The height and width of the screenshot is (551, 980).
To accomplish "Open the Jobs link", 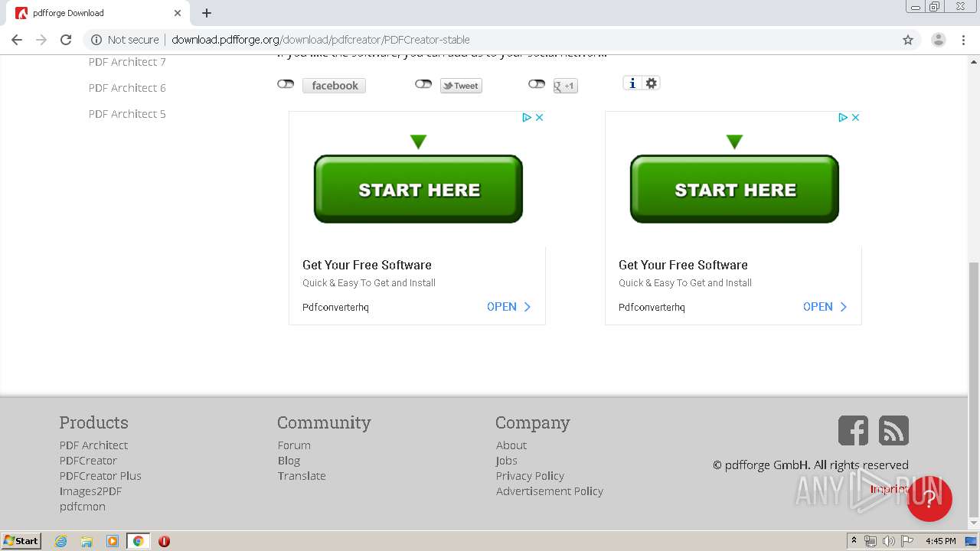I will coord(507,461).
